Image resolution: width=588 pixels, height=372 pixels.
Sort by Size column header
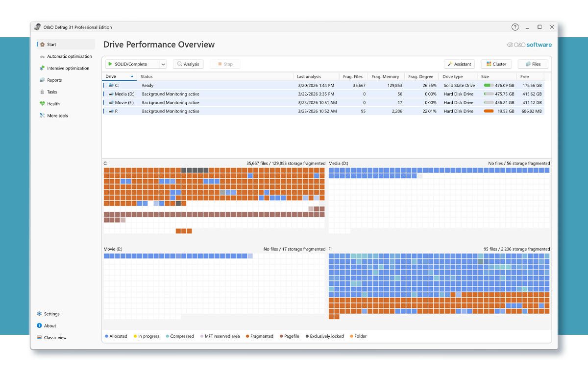click(497, 77)
